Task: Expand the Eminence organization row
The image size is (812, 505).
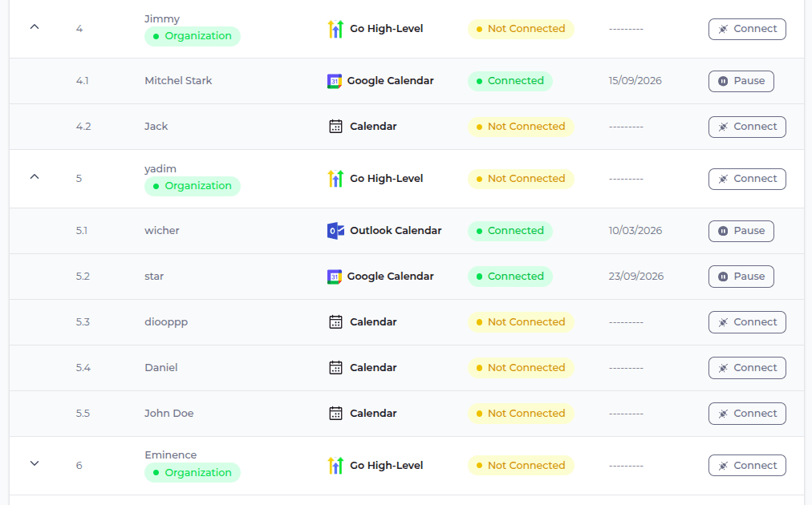Action: pyautogui.click(x=35, y=463)
